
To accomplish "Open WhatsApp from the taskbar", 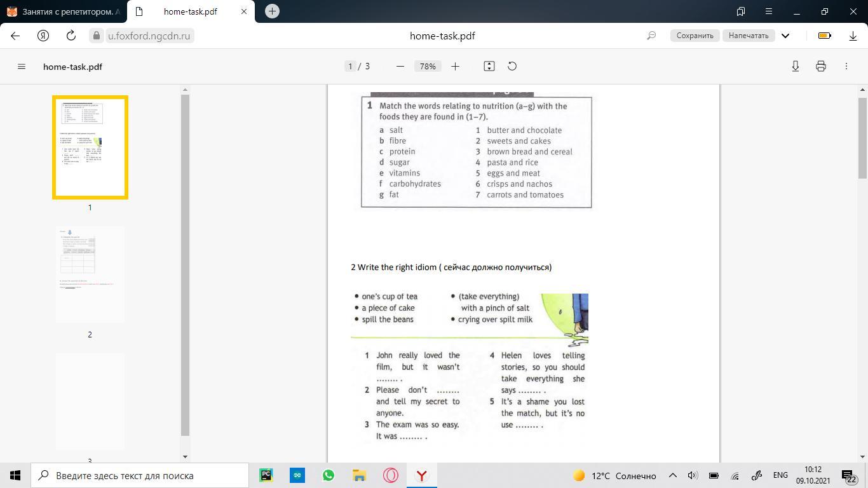I will (x=328, y=475).
